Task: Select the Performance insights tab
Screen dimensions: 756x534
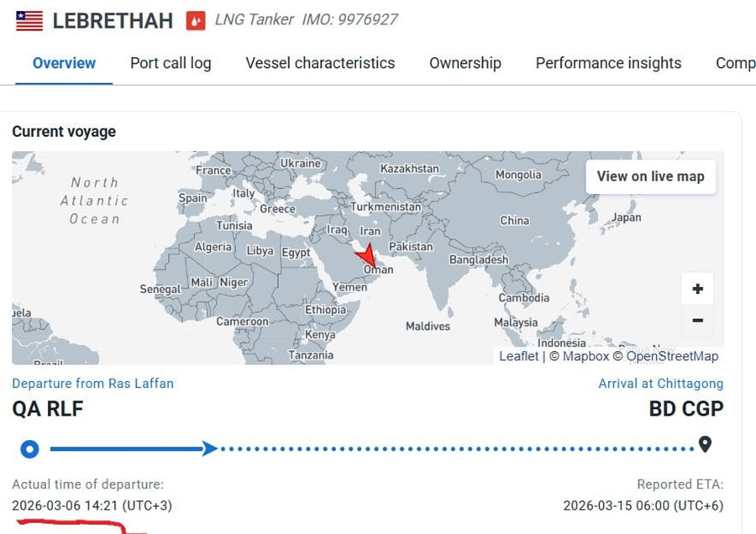Action: (608, 63)
